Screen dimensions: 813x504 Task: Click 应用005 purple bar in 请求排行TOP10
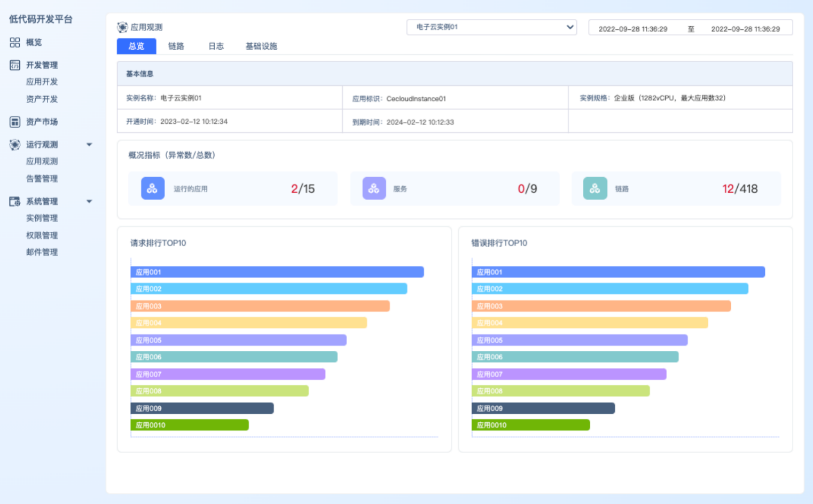click(x=239, y=340)
